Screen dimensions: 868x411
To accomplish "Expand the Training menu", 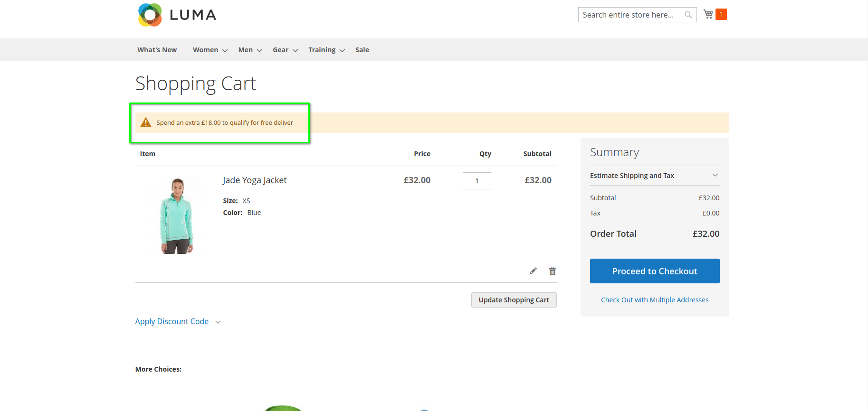I will pos(326,50).
